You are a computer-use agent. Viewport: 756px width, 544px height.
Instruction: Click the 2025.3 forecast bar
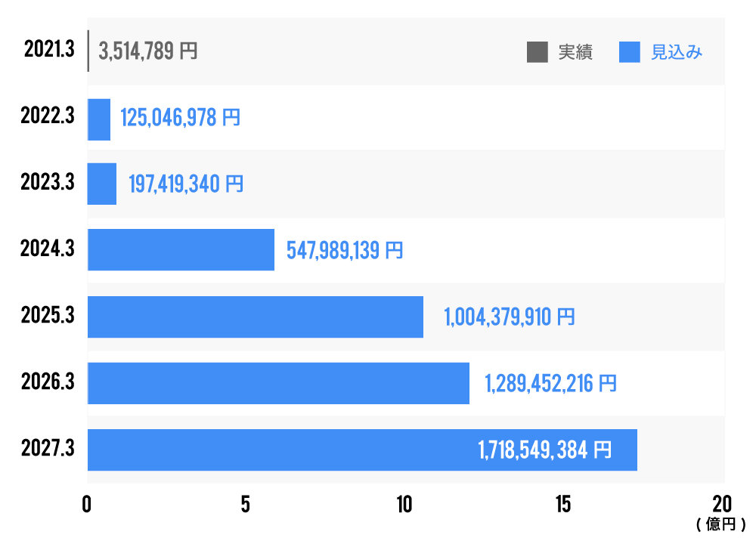256,317
